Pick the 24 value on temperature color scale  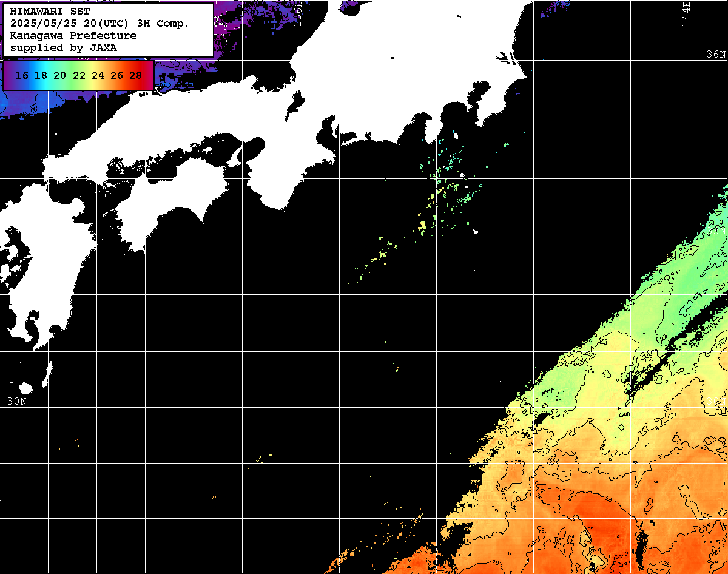pyautogui.click(x=98, y=75)
